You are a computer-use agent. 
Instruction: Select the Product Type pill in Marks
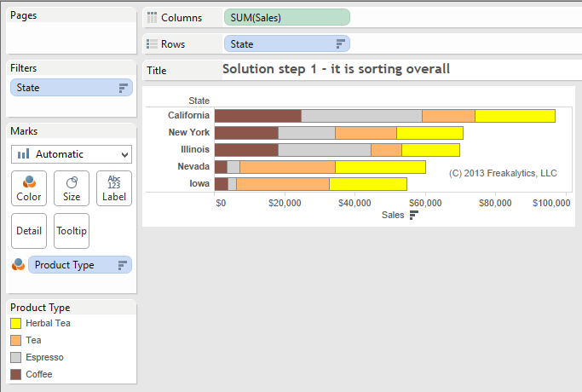point(80,265)
